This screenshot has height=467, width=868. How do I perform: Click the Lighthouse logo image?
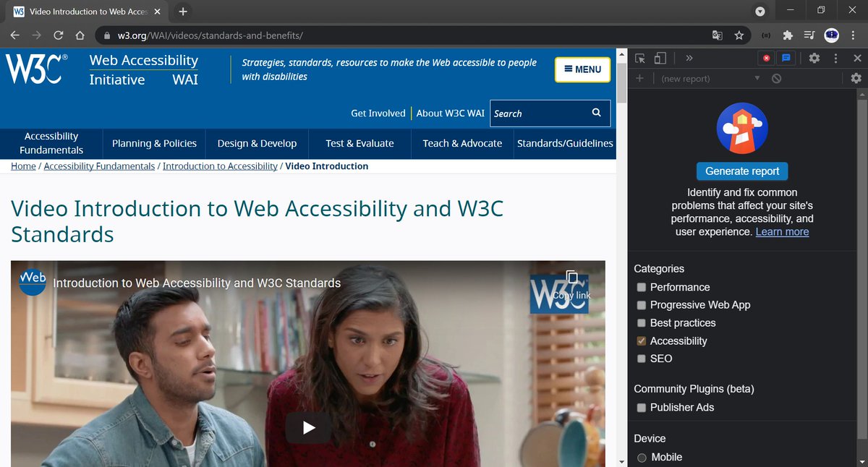742,128
